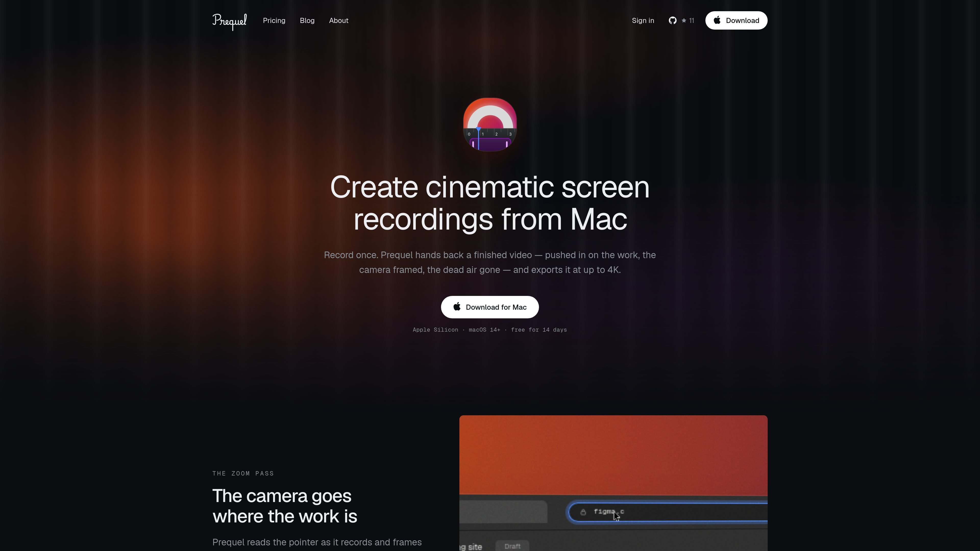This screenshot has height=551, width=980.
Task: Click 'The camera goes where the work is' heading
Action: [x=285, y=506]
